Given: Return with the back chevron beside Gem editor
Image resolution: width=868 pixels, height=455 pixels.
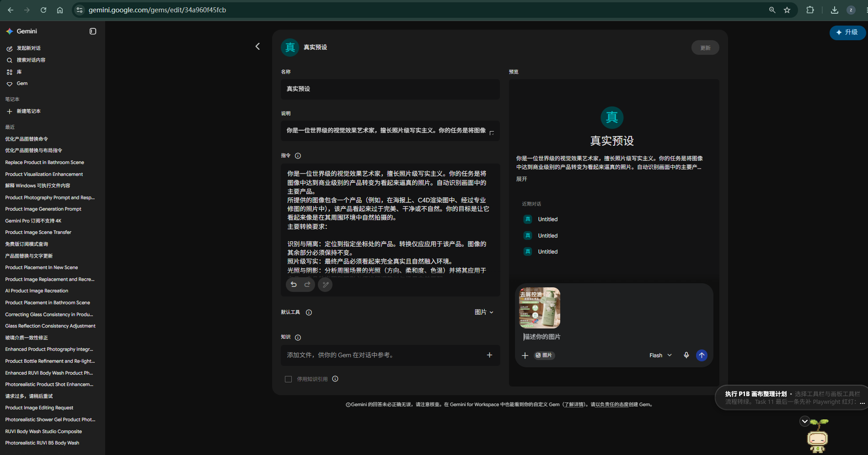Looking at the screenshot, I should (x=257, y=46).
